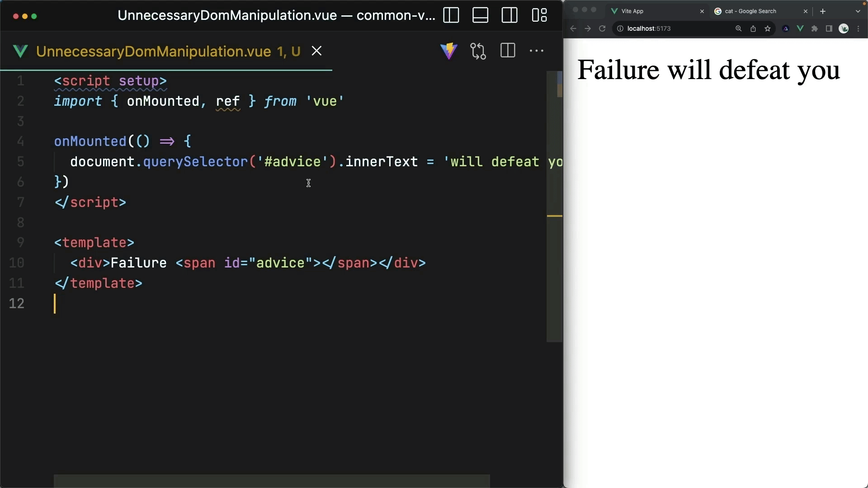Open Vue devtools extension icon in Chrome

(800, 28)
